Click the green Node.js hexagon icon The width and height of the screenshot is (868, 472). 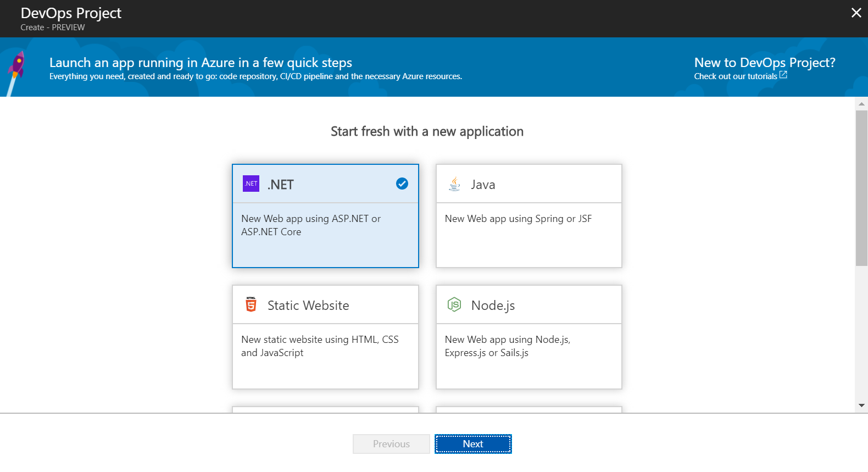pyautogui.click(x=454, y=304)
